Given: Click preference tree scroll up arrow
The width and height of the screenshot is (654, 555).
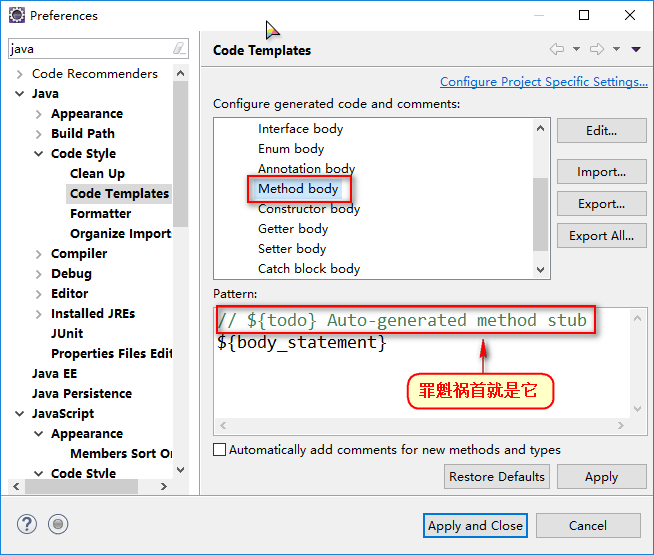Looking at the screenshot, I should [180, 73].
